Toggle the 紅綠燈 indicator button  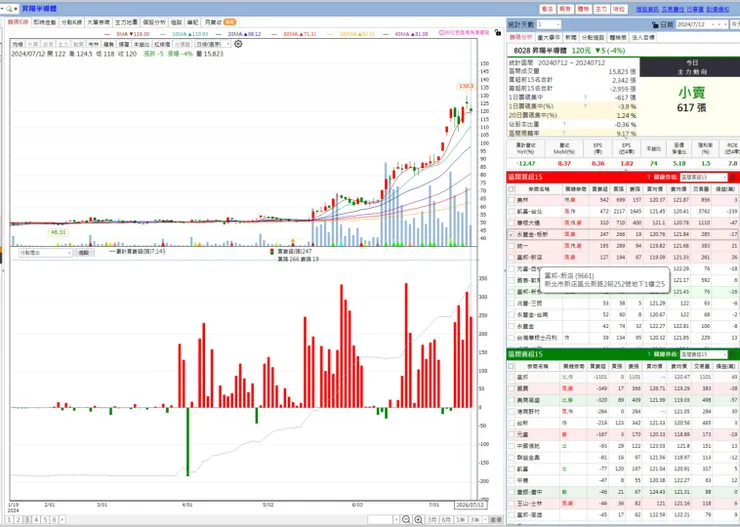tap(162, 44)
